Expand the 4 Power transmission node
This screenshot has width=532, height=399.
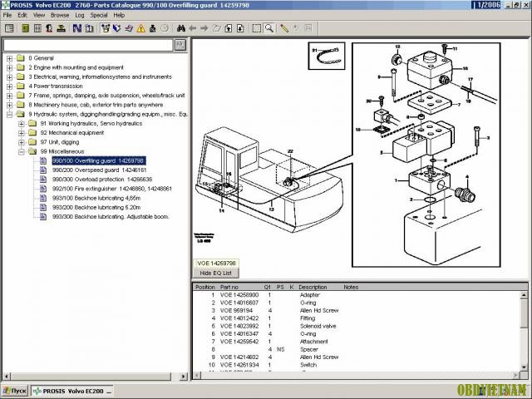point(9,86)
